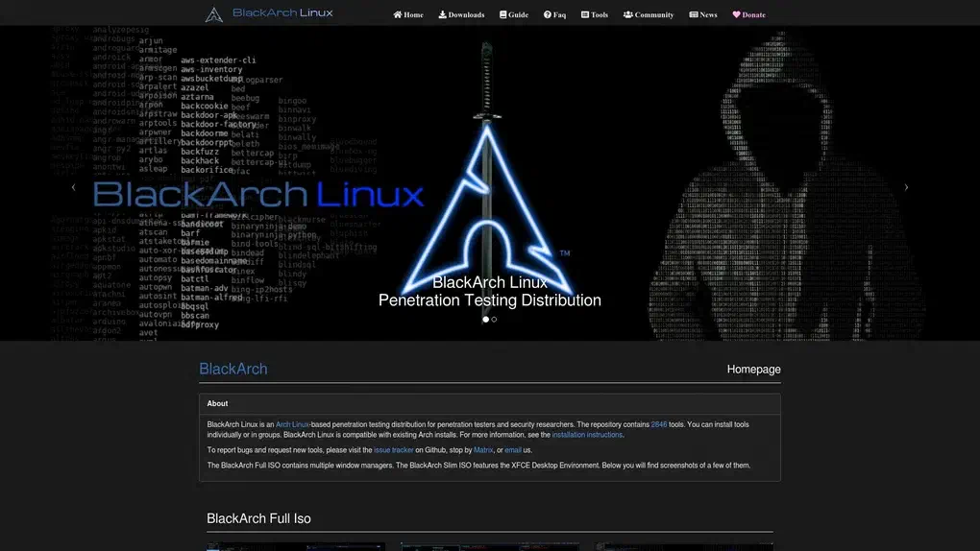980x551 pixels.
Task: Open the Faq page
Action: point(554,14)
